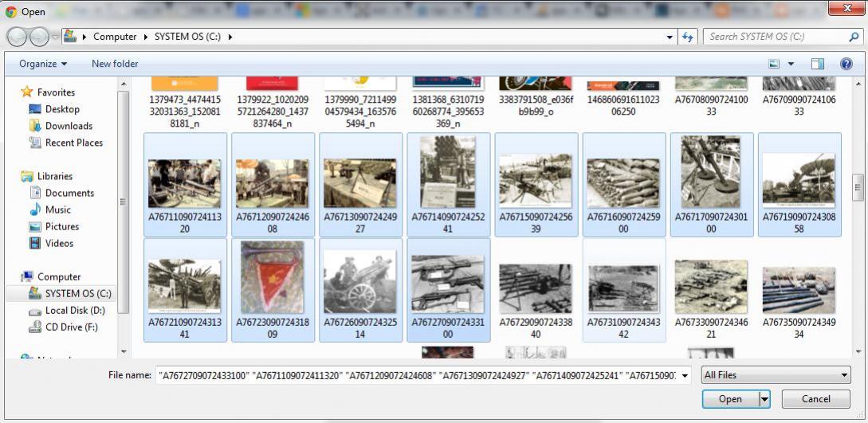Open the view options dropdown arrow
Screen dimensions: 868x423
coord(791,65)
